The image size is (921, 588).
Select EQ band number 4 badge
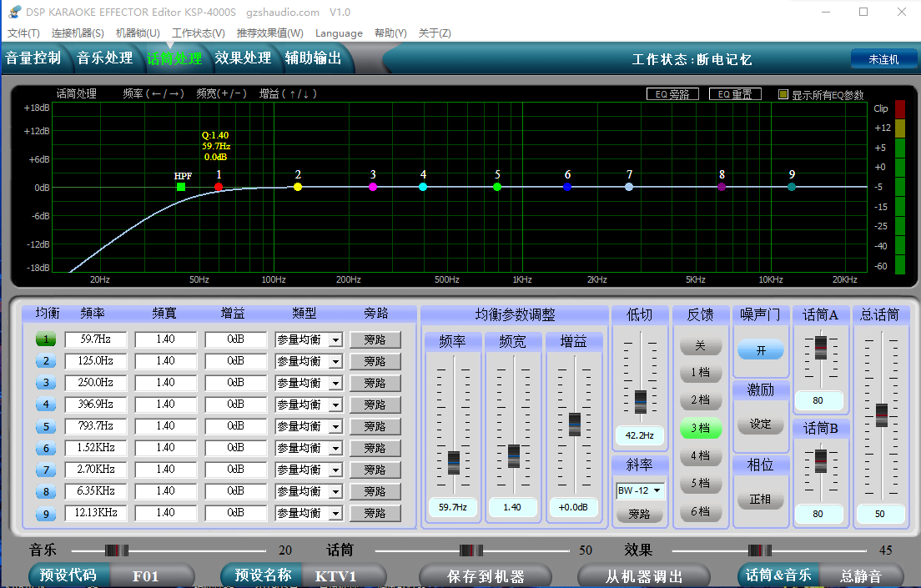(x=46, y=405)
